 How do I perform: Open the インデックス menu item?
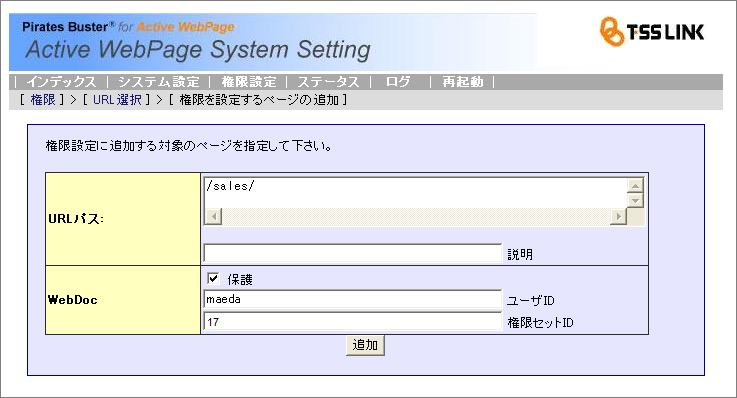[x=61, y=82]
